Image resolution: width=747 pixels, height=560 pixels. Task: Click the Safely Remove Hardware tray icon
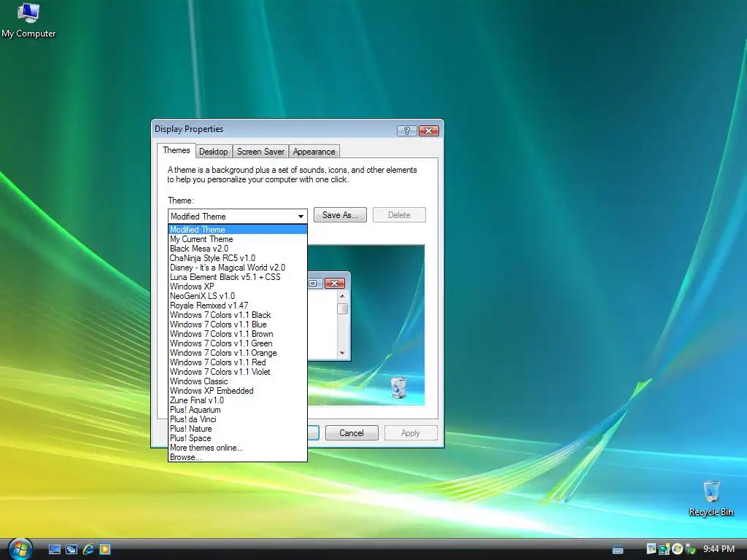point(690,550)
